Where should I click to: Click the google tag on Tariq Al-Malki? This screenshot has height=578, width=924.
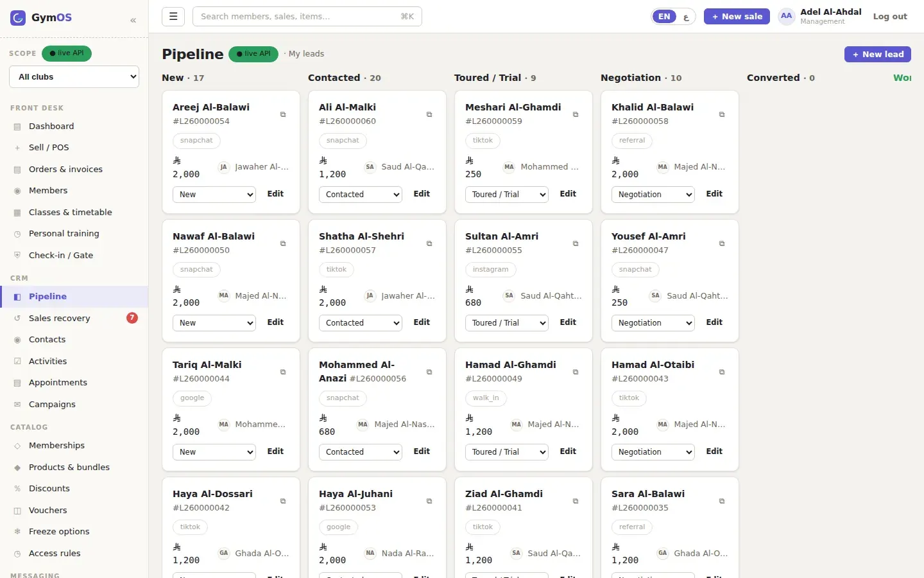tap(193, 398)
